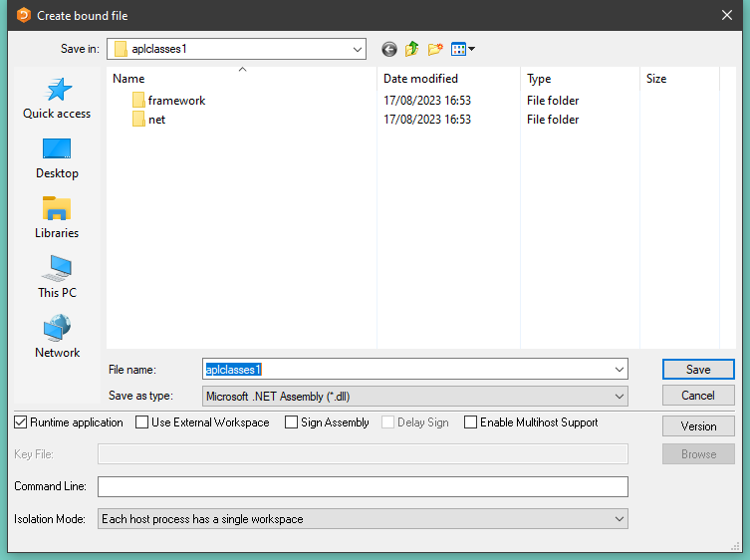
Task: Open Quick access in sidebar
Action: (x=57, y=98)
